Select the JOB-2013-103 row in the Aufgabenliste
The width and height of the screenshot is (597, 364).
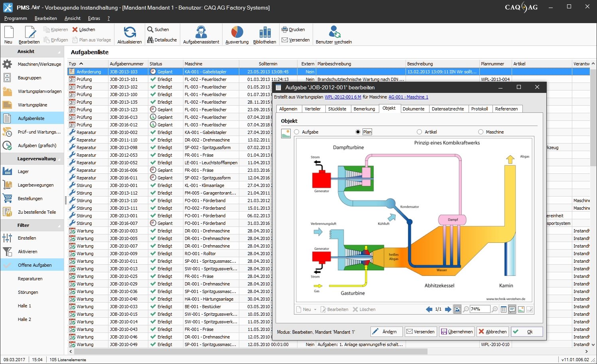pos(329,72)
